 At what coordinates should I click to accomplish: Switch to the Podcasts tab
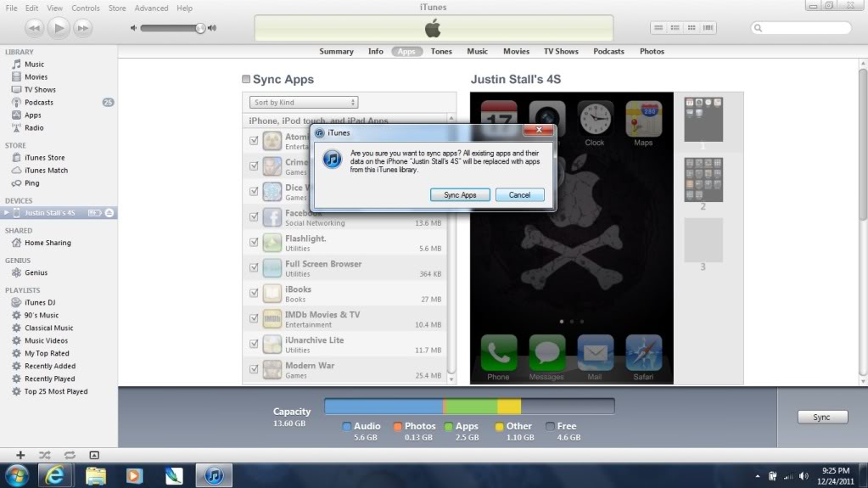point(608,52)
